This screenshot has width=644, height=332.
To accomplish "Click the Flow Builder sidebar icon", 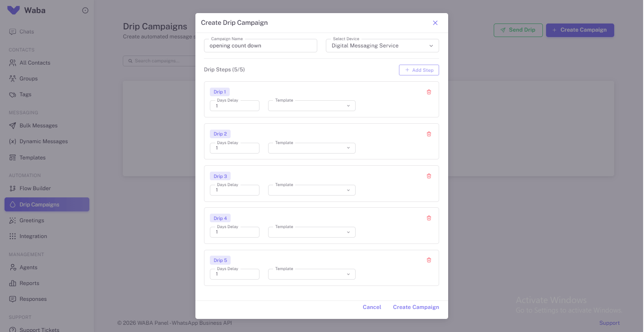I will 13,188.
